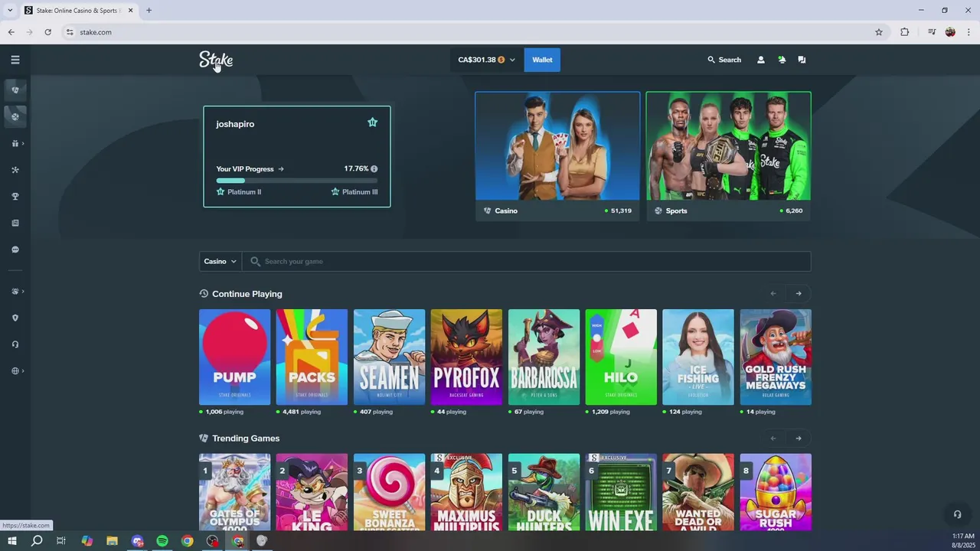Open the user profile icon in the header
Viewport: 980px width, 551px height.
pyautogui.click(x=760, y=60)
